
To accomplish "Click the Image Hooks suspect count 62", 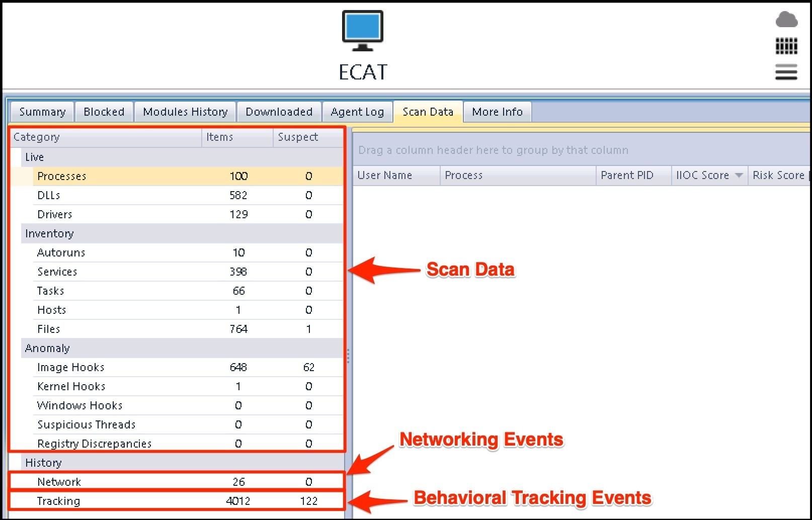I will [308, 367].
